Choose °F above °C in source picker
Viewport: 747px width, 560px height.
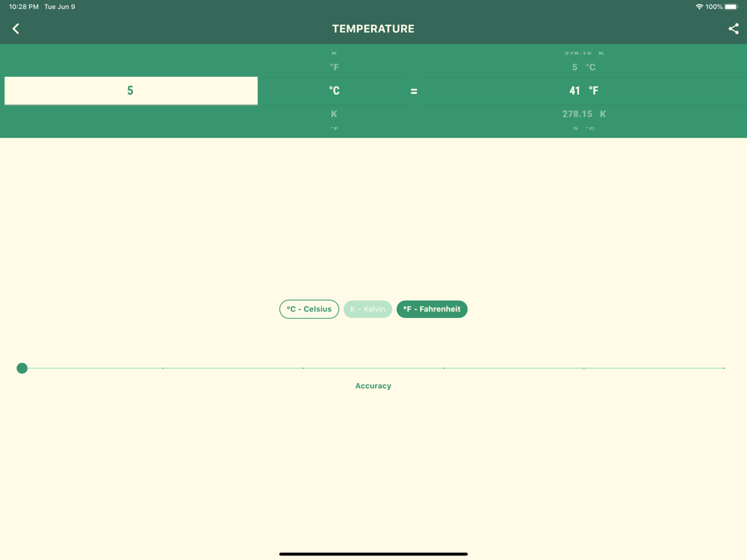[x=334, y=67]
